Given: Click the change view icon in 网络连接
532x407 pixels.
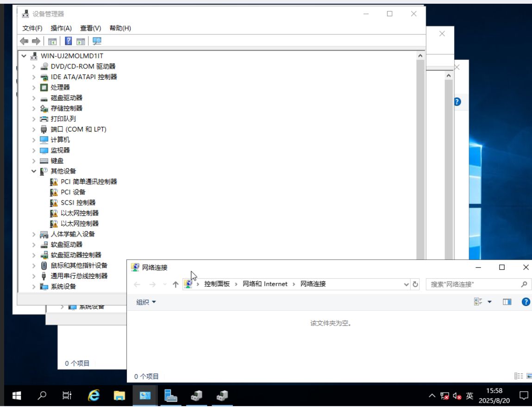Looking at the screenshot, I should coord(478,302).
